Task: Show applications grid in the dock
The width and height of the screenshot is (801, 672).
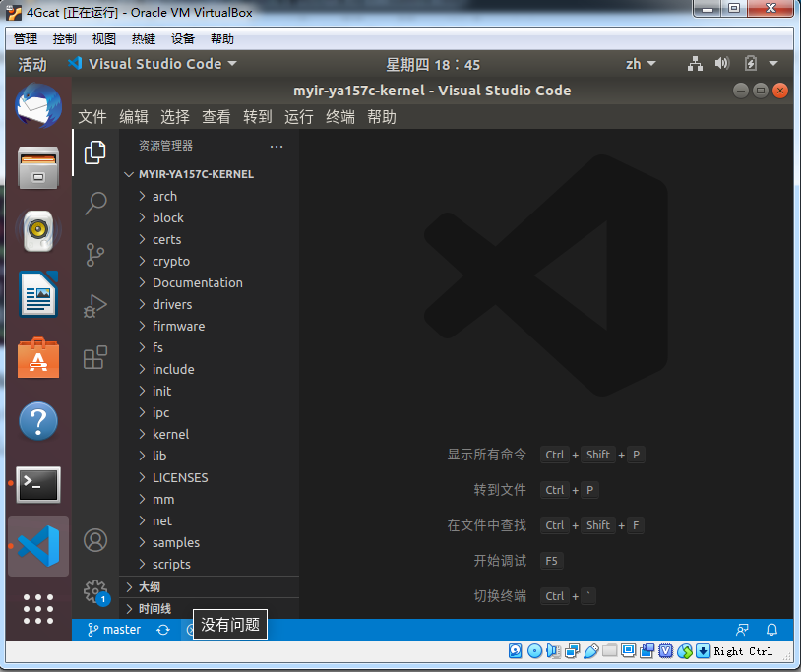Action: (x=38, y=609)
